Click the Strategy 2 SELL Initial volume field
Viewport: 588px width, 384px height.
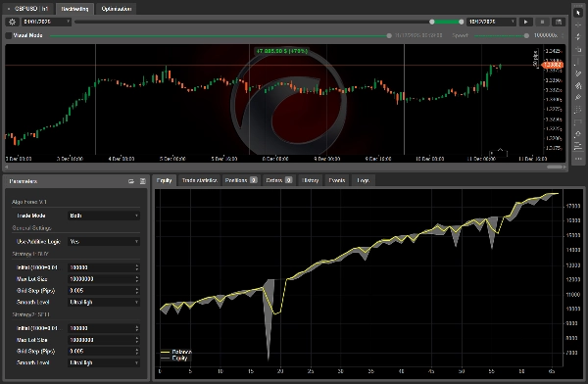tap(104, 328)
